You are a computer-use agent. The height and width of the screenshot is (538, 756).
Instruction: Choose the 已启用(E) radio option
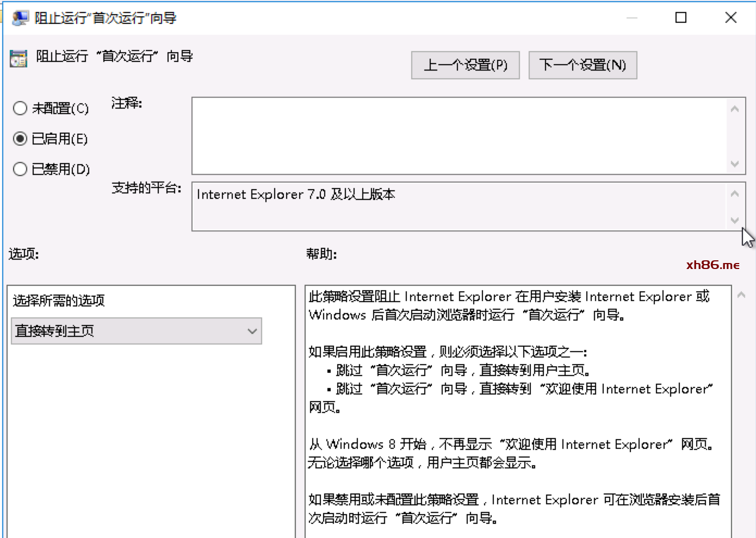20,139
